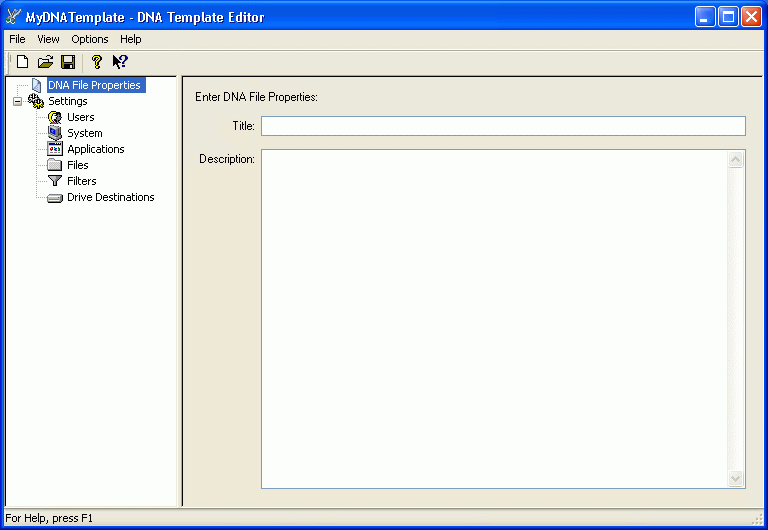The image size is (768, 530).
Task: Select the Settings label in tree
Action: coord(68,101)
